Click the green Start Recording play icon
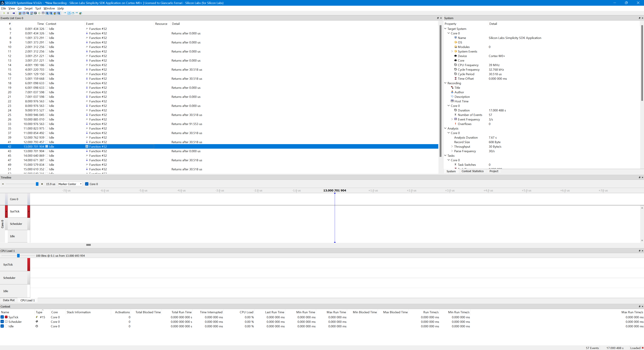Image resolution: width=644 pixels, height=350 pixels. tap(4, 13)
